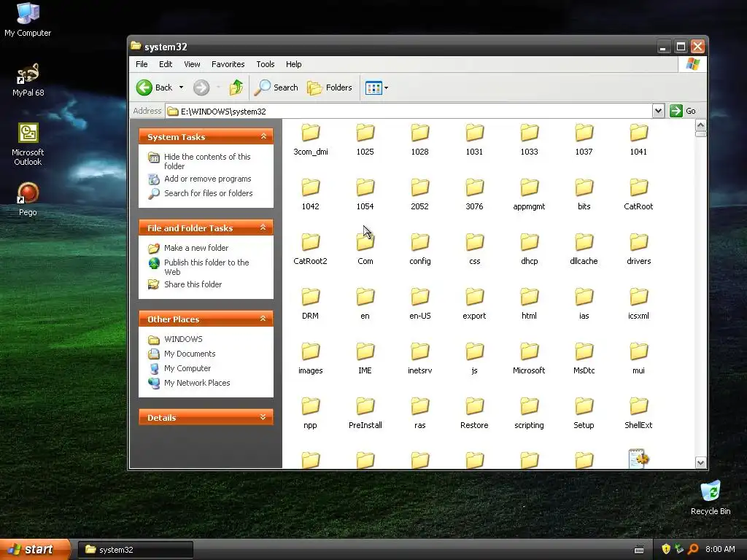
Task: Toggle the Folders tree pane
Action: point(330,87)
